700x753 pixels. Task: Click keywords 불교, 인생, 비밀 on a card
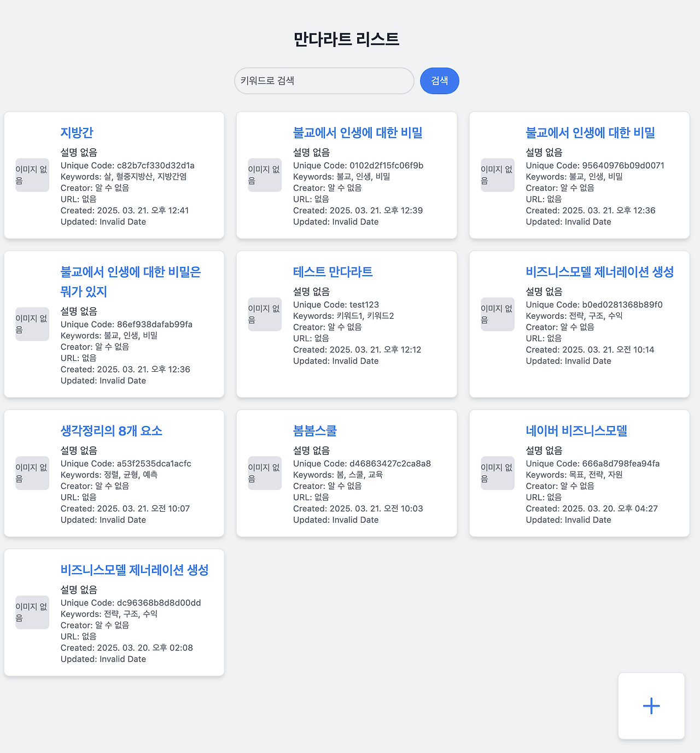tap(342, 177)
